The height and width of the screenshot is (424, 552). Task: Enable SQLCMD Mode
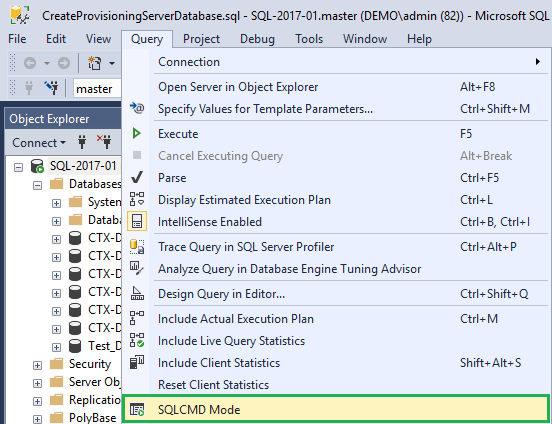tap(336, 410)
